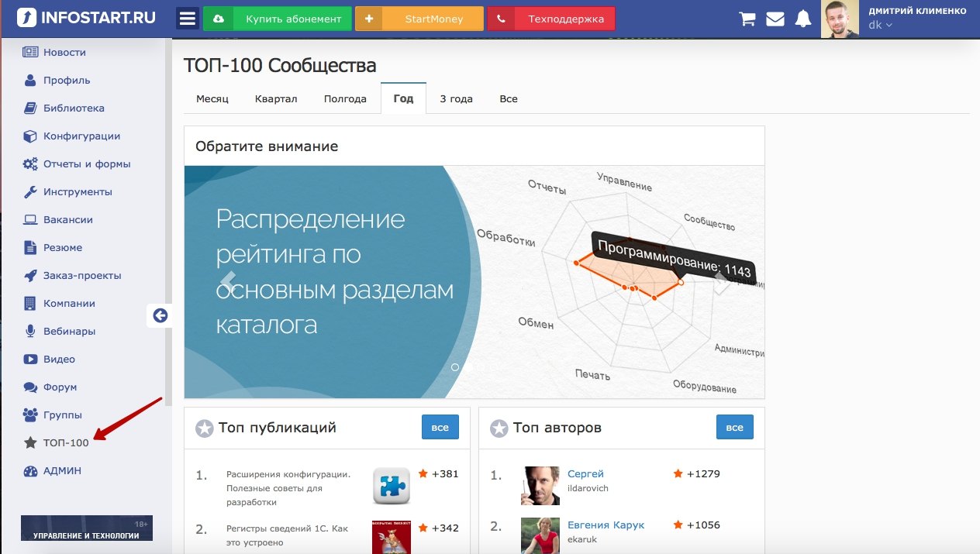Image resolution: width=980 pixels, height=554 pixels.
Task: Click the Группы people icon
Action: tap(30, 415)
